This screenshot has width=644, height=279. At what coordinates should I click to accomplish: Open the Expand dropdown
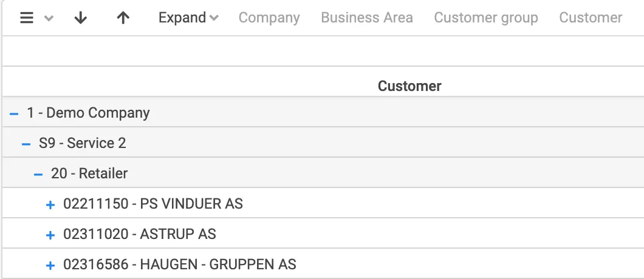pos(188,18)
